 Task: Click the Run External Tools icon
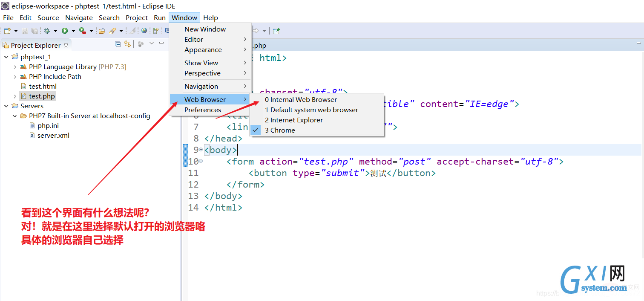pos(83,31)
